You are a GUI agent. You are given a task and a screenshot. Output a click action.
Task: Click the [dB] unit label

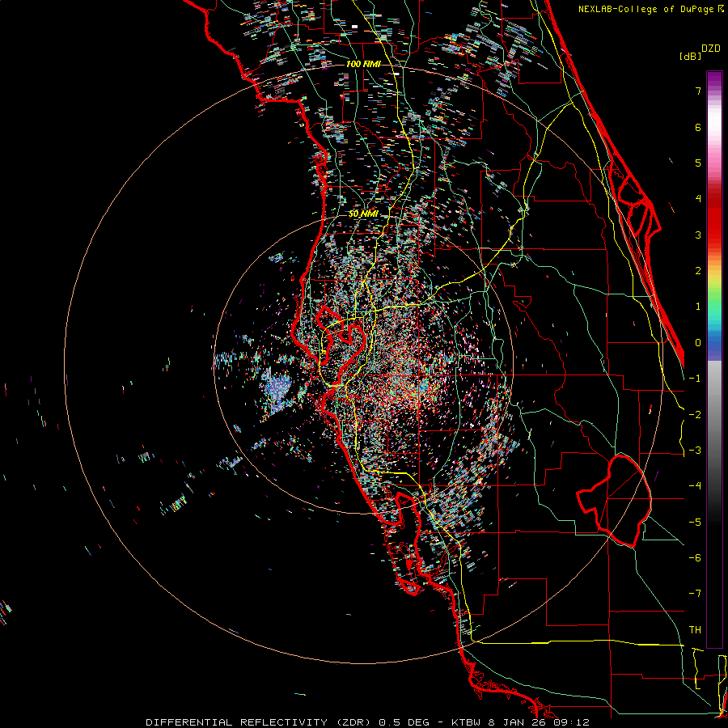point(691,56)
